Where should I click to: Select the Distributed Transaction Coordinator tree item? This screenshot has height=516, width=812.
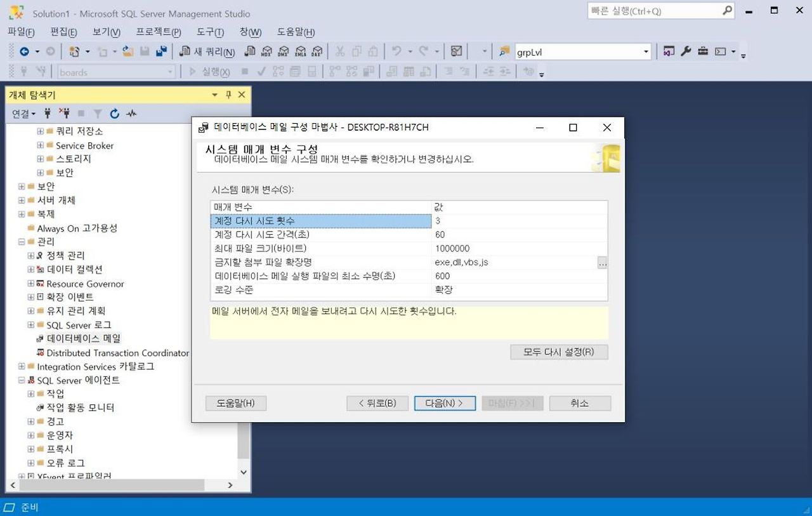pos(117,353)
